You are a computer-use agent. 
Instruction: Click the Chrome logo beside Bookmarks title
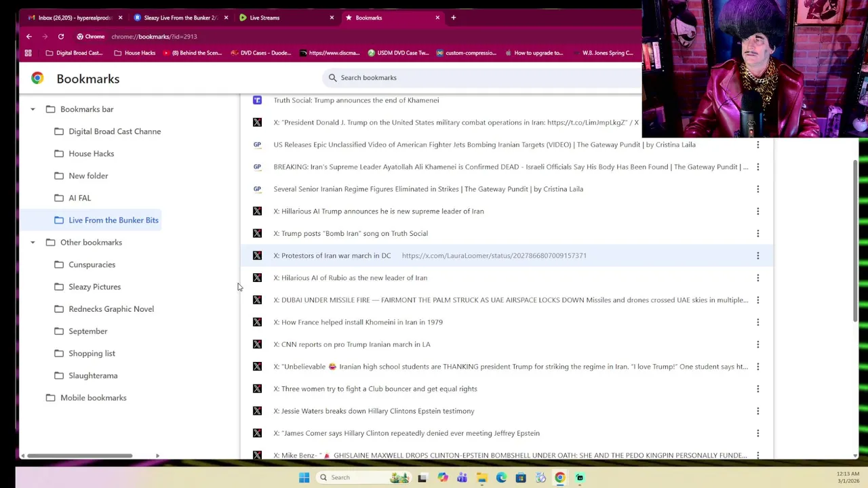(37, 79)
